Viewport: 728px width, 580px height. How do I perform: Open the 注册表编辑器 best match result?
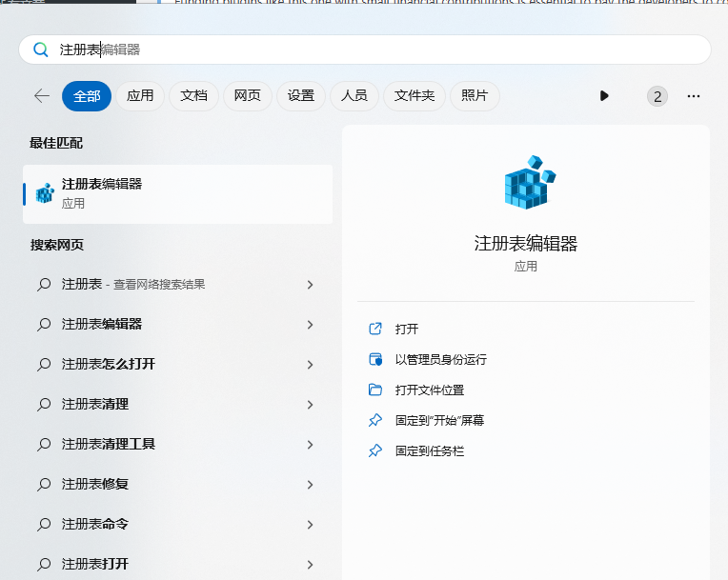tap(177, 194)
